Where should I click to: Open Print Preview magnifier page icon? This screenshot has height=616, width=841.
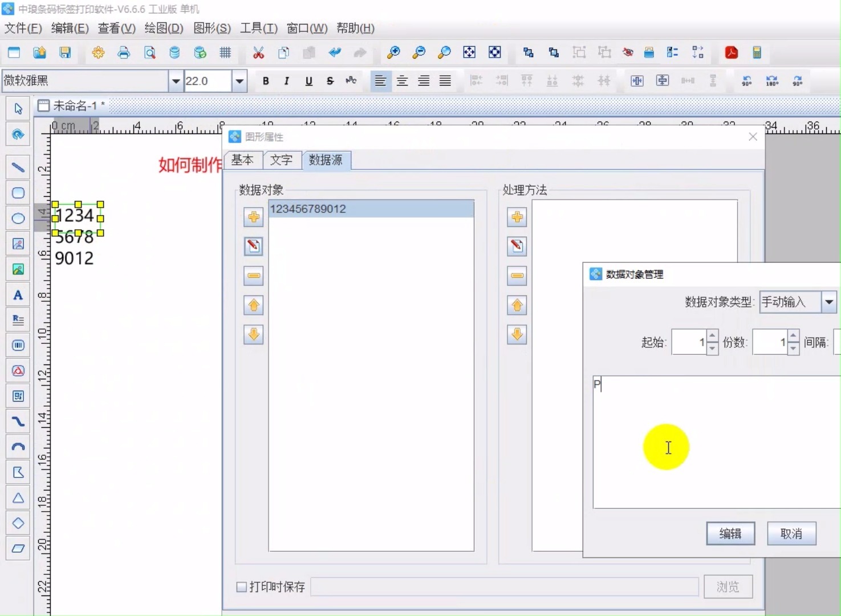(x=149, y=52)
